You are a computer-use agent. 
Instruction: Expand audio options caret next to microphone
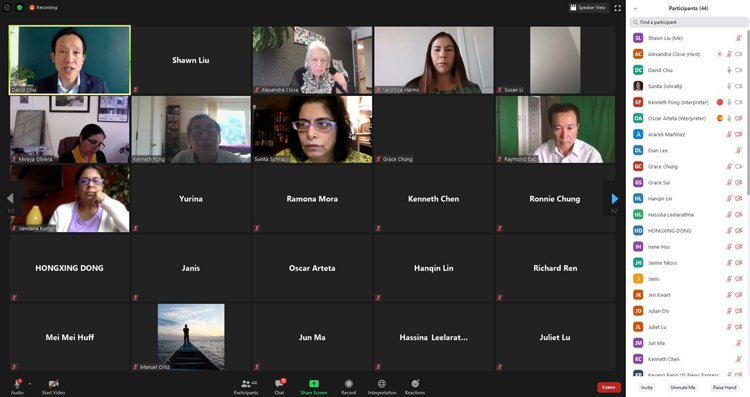(30, 384)
